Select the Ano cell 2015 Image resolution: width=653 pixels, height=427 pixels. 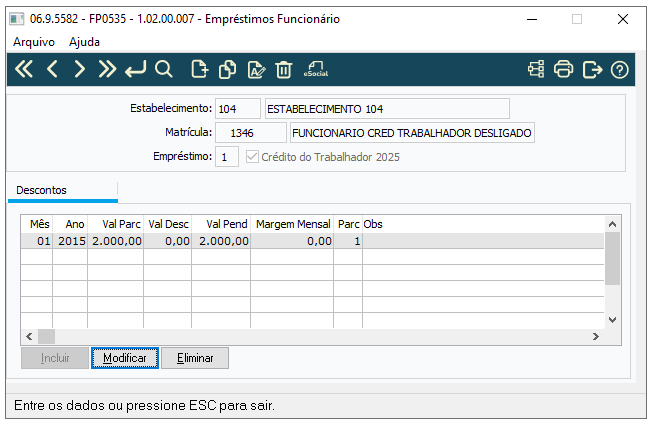(70, 241)
